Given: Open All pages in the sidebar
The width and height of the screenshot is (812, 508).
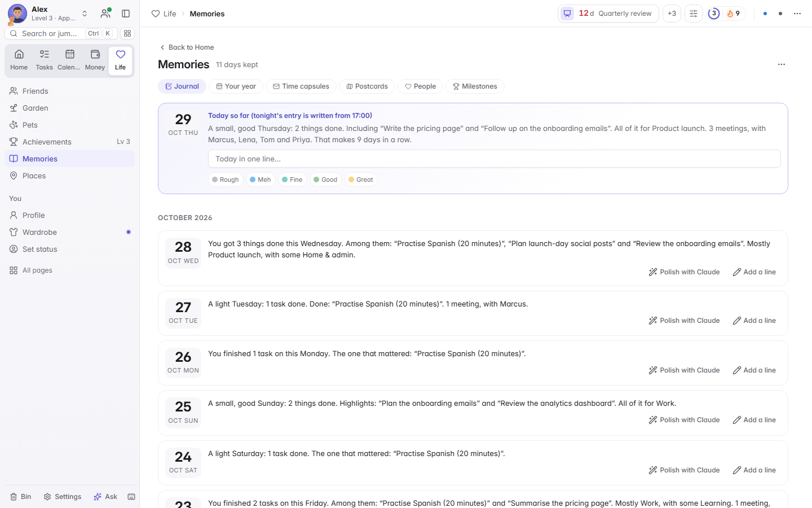Looking at the screenshot, I should (69, 270).
